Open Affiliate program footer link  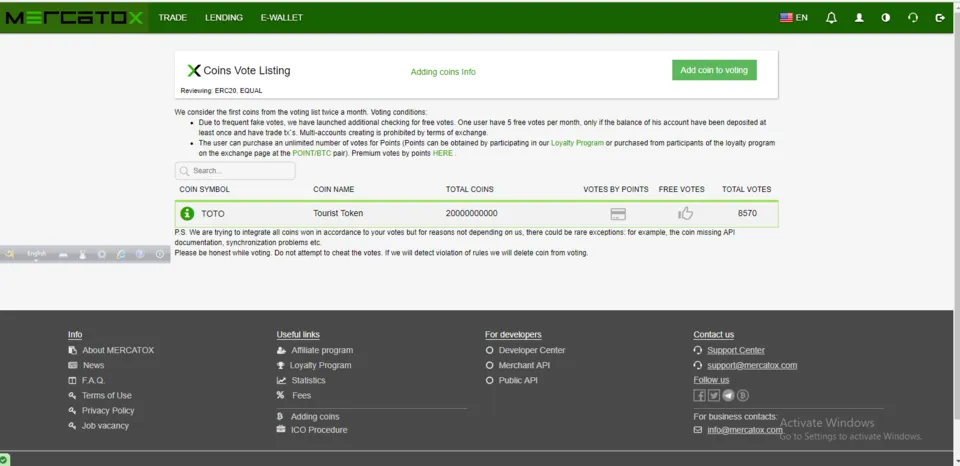322,350
